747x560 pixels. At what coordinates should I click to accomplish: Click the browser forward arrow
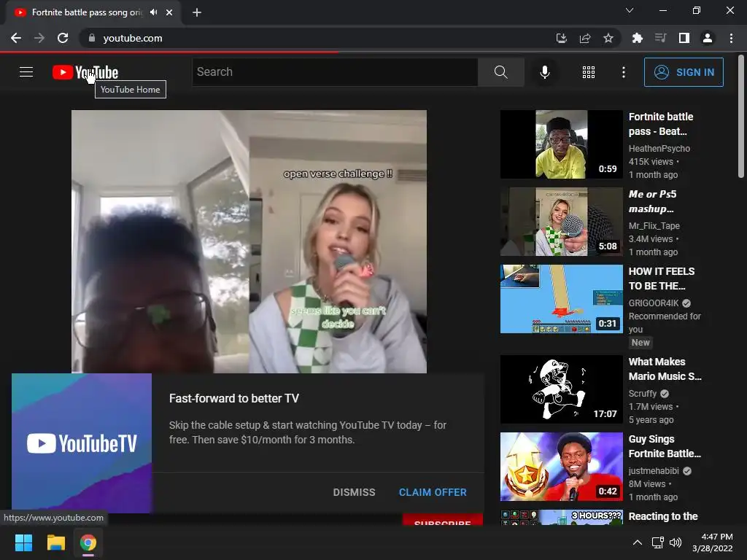[x=39, y=38]
